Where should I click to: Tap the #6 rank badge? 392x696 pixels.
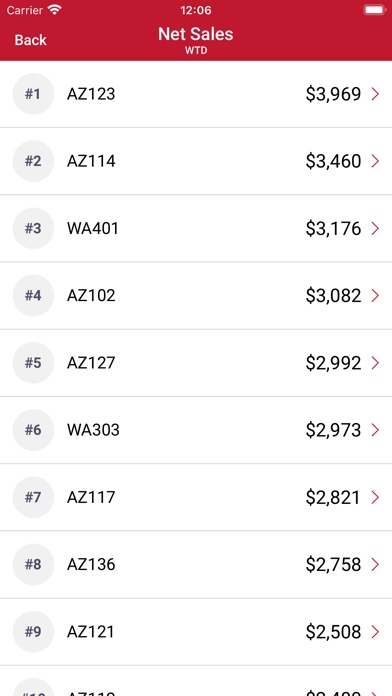(33, 430)
